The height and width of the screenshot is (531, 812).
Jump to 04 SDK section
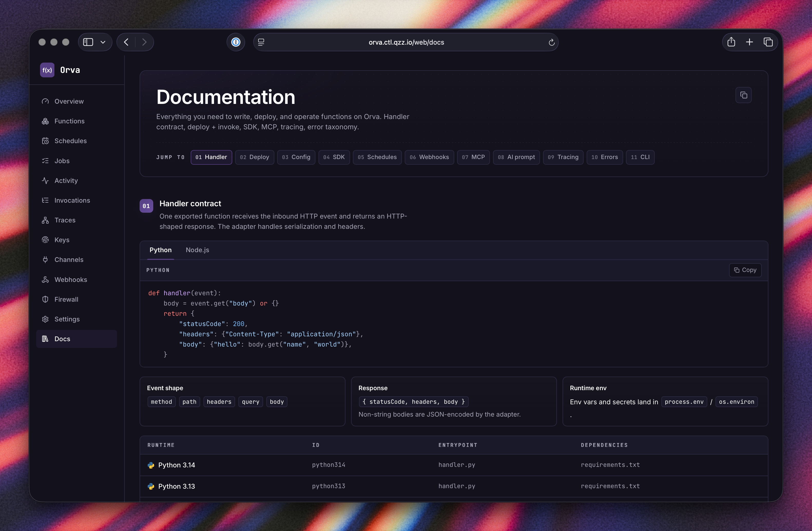pos(334,157)
